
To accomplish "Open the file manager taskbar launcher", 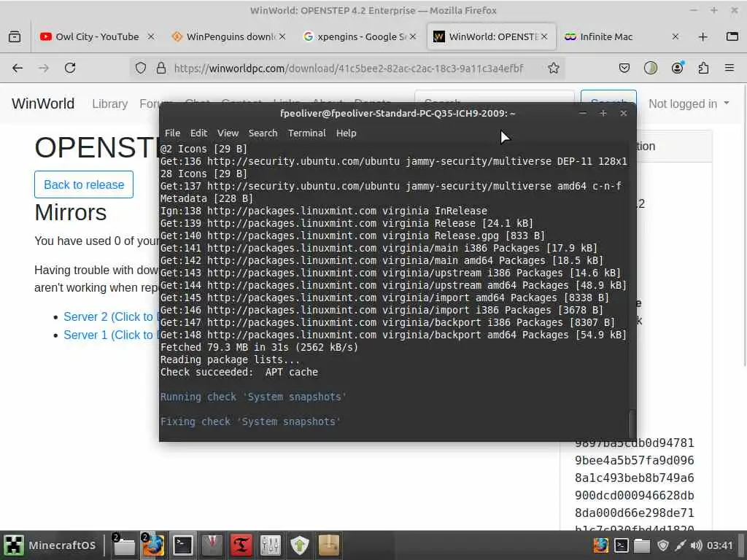I will 124,545.
